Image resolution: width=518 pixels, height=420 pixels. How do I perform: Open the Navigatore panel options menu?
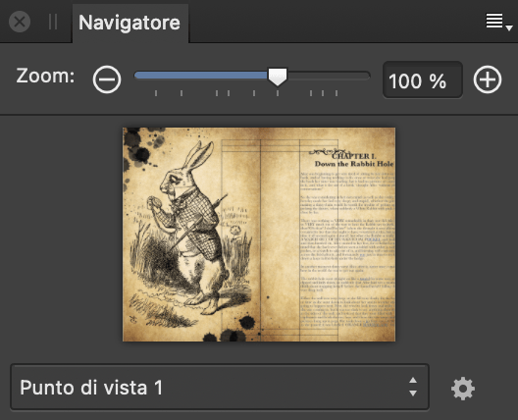click(498, 23)
